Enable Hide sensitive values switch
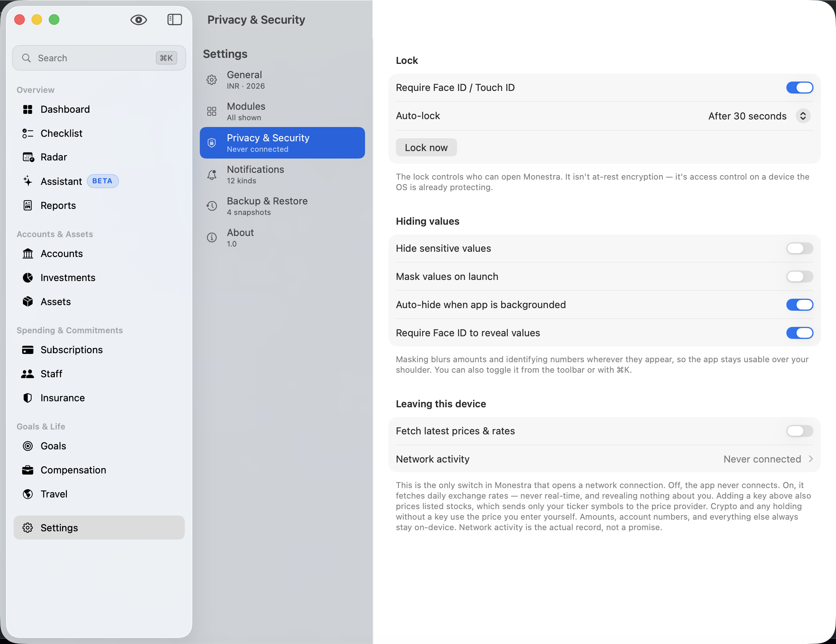 click(800, 248)
